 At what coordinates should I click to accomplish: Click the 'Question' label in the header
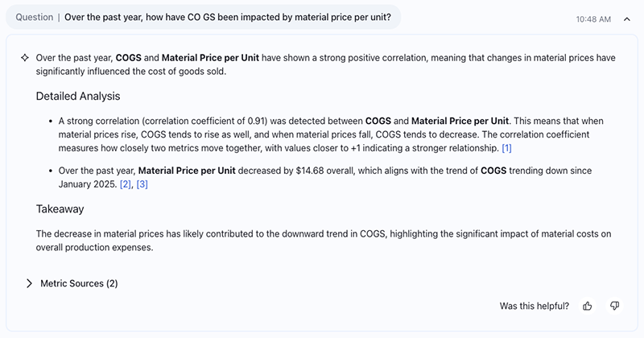[x=35, y=17]
